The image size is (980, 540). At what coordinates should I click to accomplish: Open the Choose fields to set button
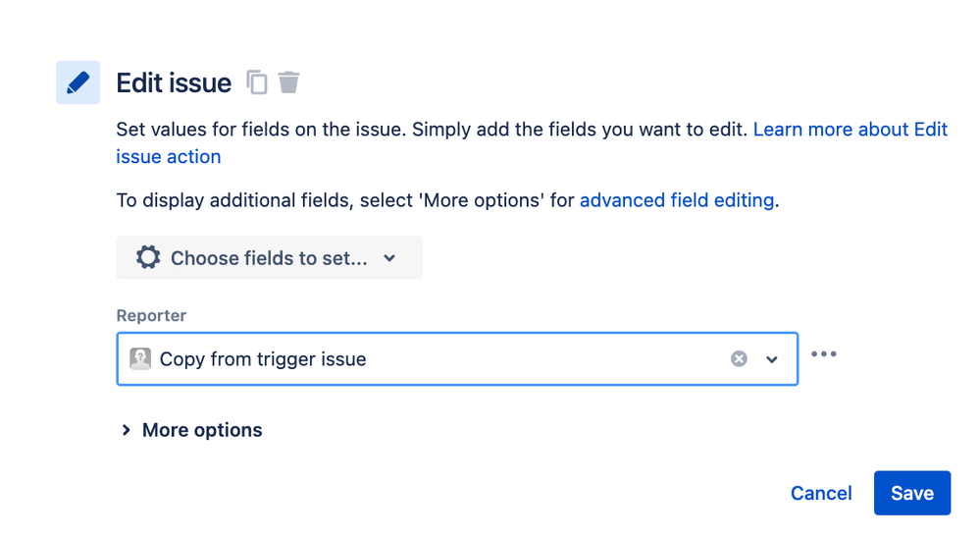(270, 258)
